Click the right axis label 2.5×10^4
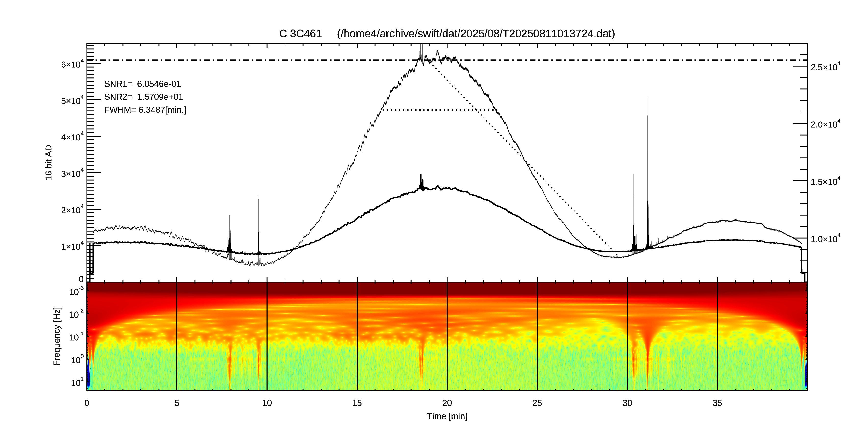The image size is (868, 434). (x=826, y=67)
